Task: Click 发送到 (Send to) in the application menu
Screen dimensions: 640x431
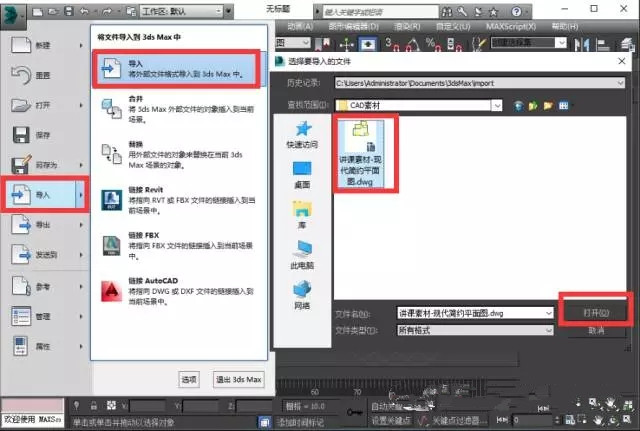Action: pyautogui.click(x=46, y=255)
